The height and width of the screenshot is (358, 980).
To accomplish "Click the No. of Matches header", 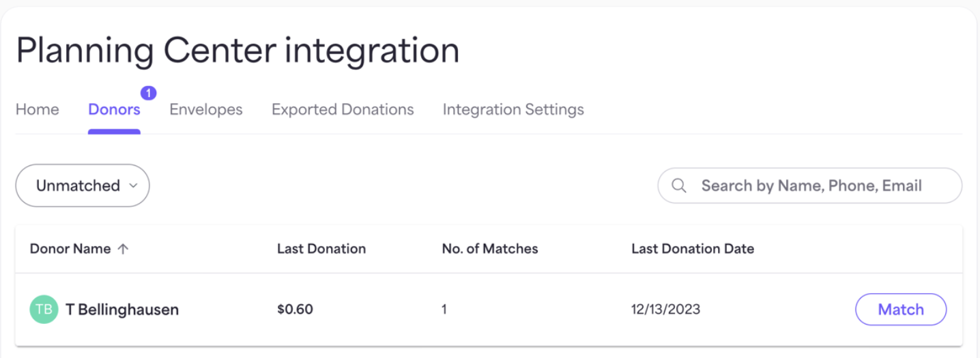I will (x=490, y=249).
